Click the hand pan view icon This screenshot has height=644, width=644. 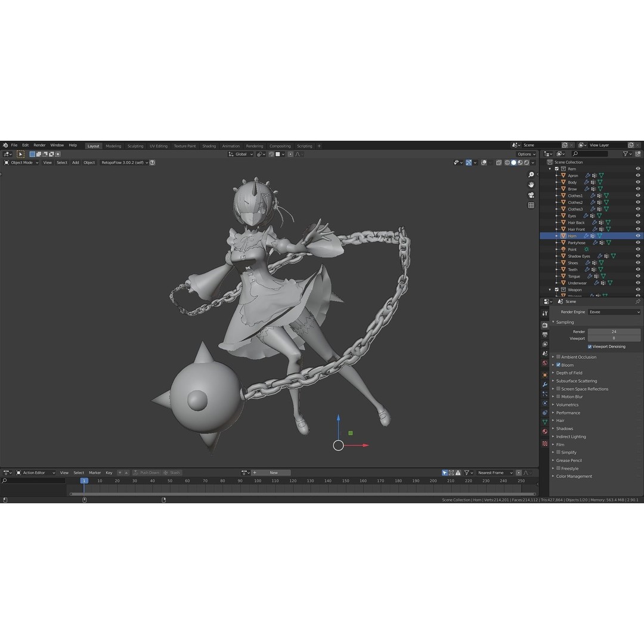point(531,184)
